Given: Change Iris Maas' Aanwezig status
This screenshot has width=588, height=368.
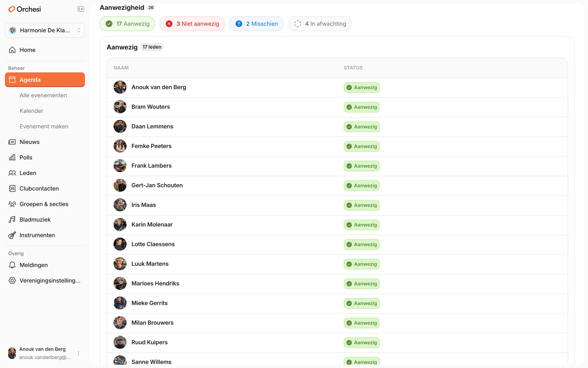Looking at the screenshot, I should pos(362,205).
